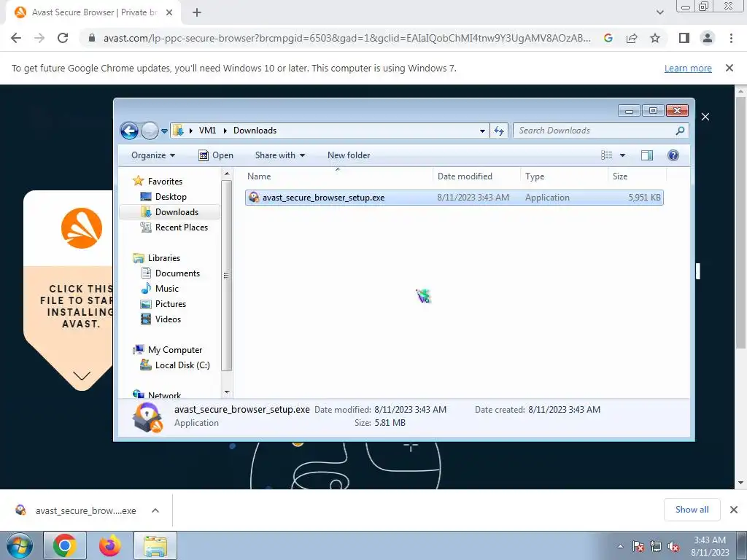The image size is (747, 560).
Task: Reload the Avast page in Chrome
Action: pyautogui.click(x=63, y=38)
